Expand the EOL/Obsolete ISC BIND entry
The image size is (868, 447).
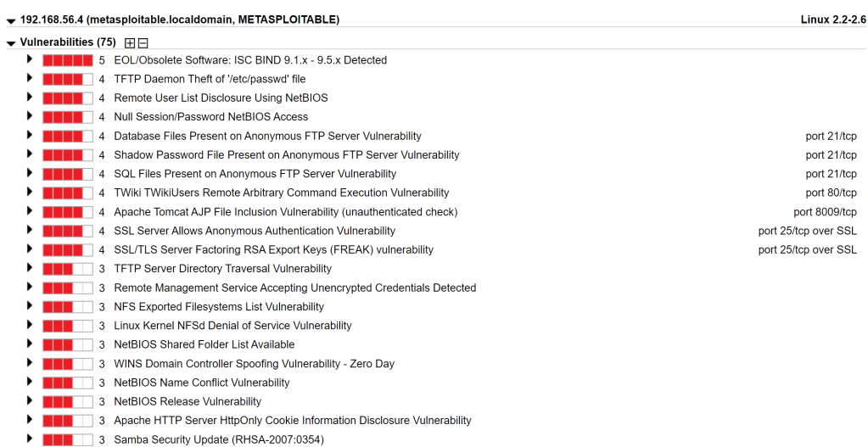point(30,59)
